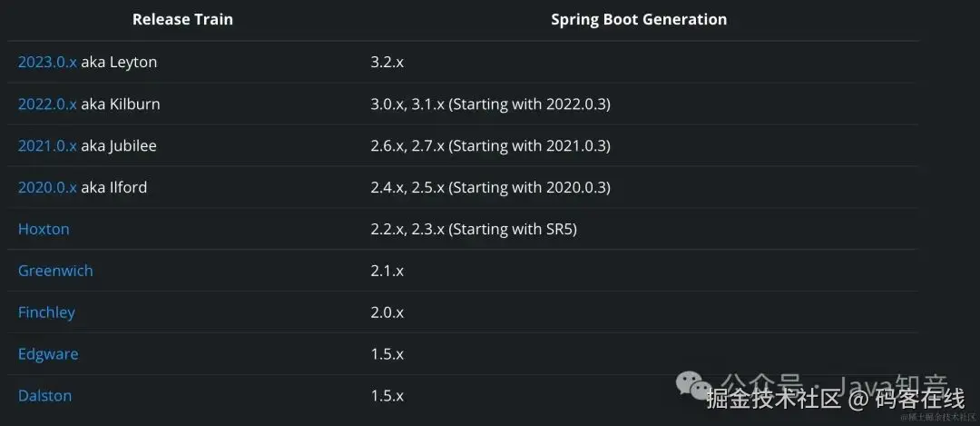The height and width of the screenshot is (426, 980).
Task: Open the Finchley release link
Action: (x=46, y=313)
